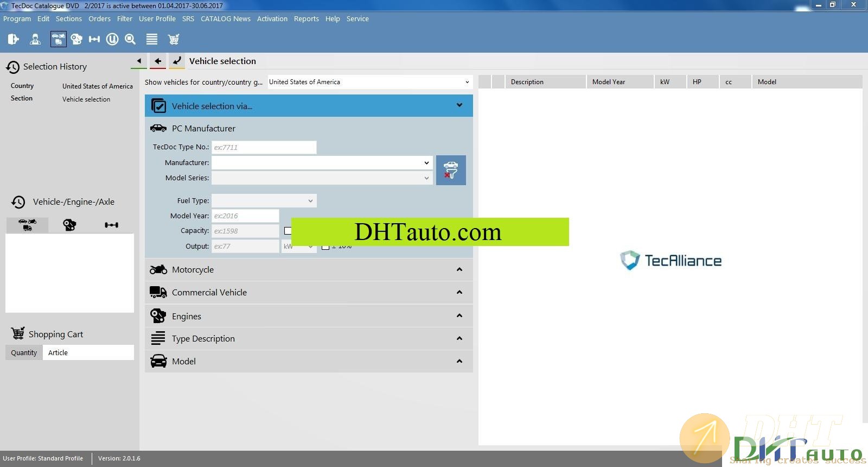Click the Capacity input field
868x467 pixels.
(x=245, y=231)
